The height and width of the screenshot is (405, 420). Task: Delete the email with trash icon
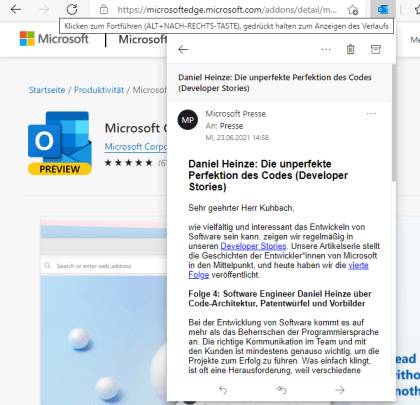350,49
